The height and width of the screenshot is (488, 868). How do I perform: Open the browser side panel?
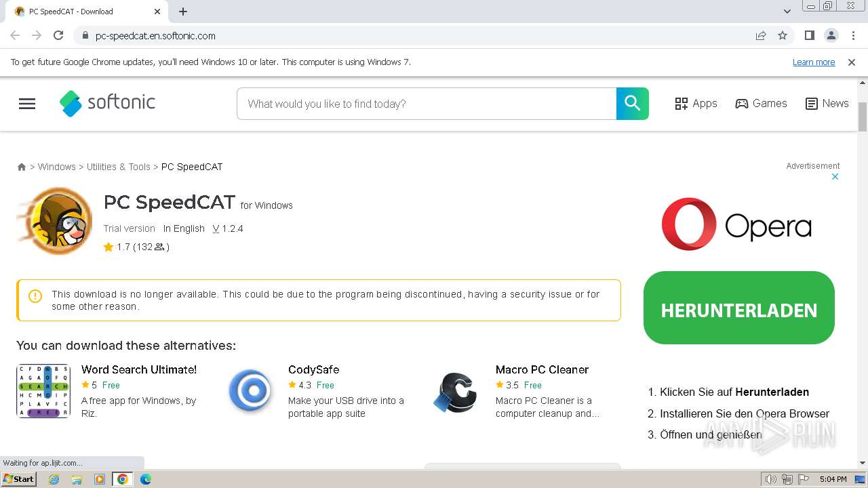click(x=809, y=35)
